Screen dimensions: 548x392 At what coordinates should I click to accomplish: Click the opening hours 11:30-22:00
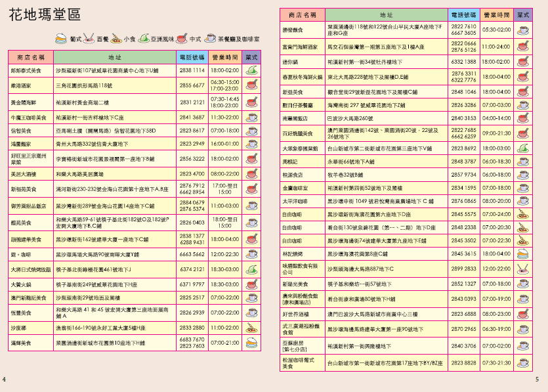point(224,118)
